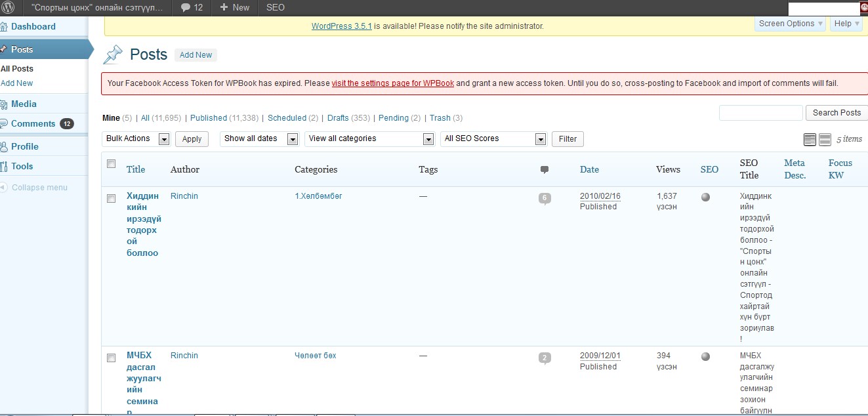Open the WordPress logo menu
Viewport: 868px width, 416px height.
[7, 7]
